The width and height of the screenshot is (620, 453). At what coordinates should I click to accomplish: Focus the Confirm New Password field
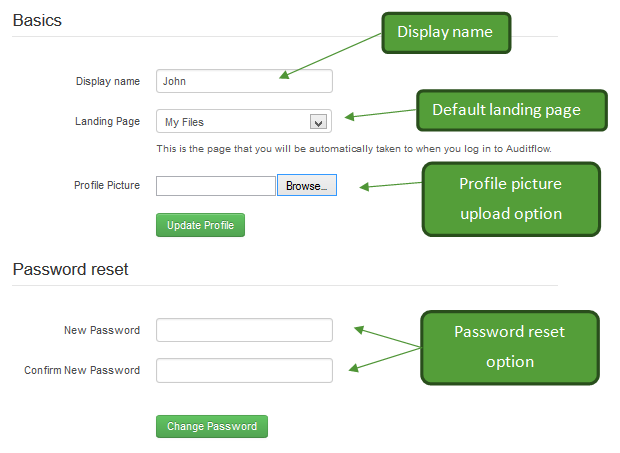click(x=244, y=370)
